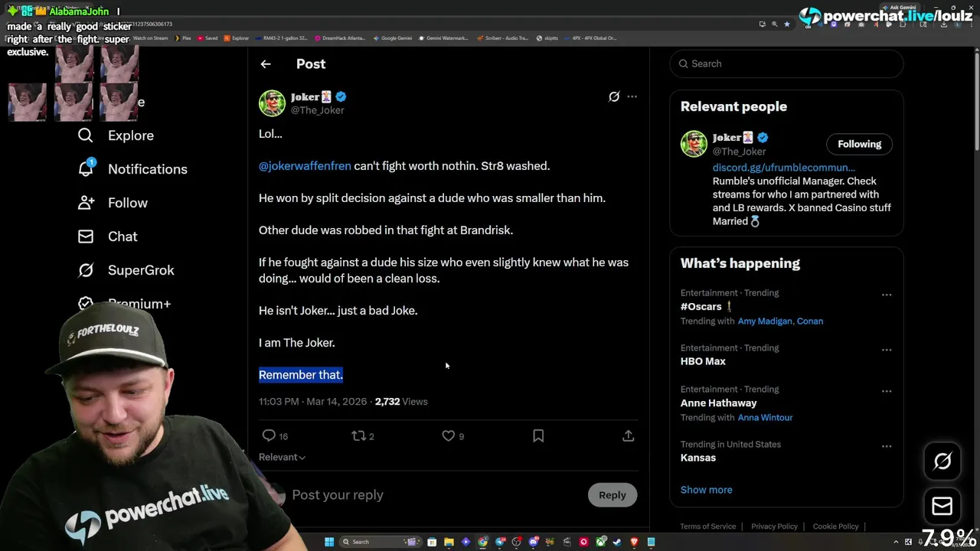Click the Notifications bell icon
The width and height of the screenshot is (980, 551).
[x=86, y=168]
